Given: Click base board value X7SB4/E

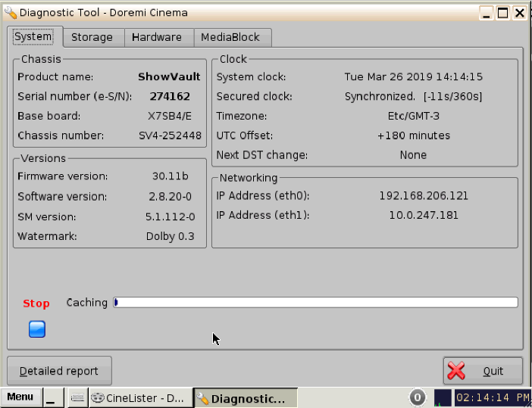Looking at the screenshot, I should pos(170,117).
